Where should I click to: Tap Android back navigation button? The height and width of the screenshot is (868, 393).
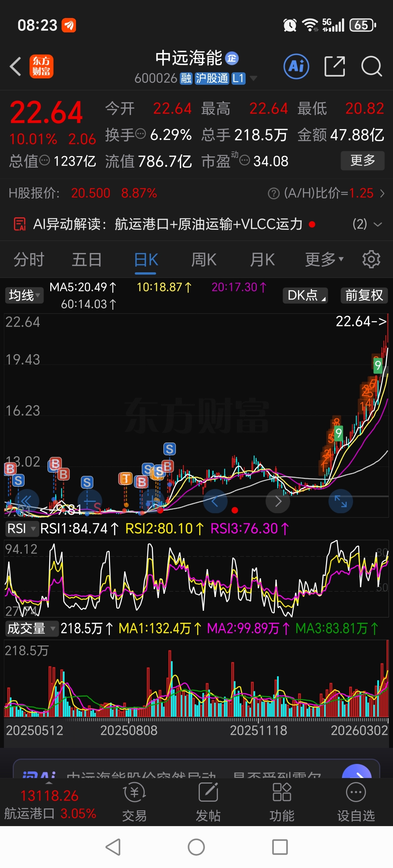(113, 847)
